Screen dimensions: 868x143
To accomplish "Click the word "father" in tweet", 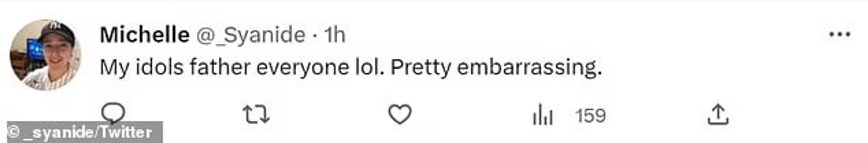I will [x=220, y=67].
